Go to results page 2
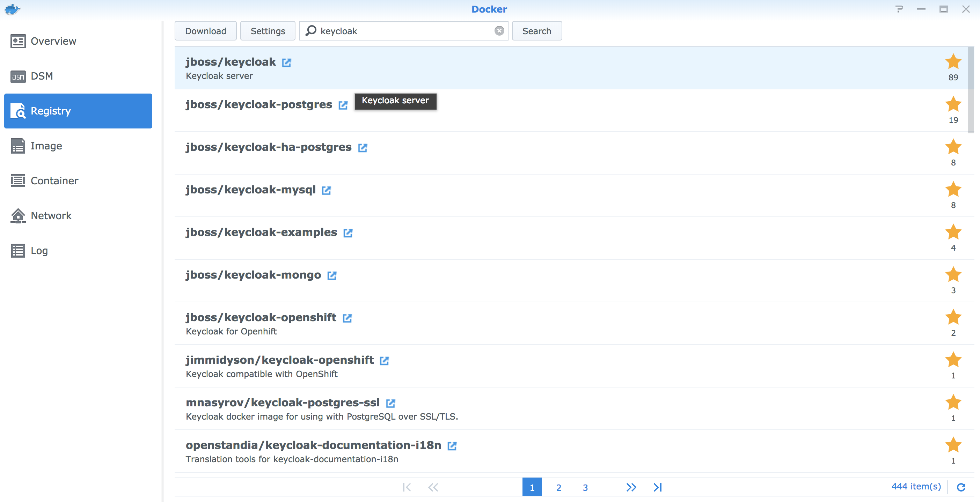The image size is (980, 502). pos(558,488)
